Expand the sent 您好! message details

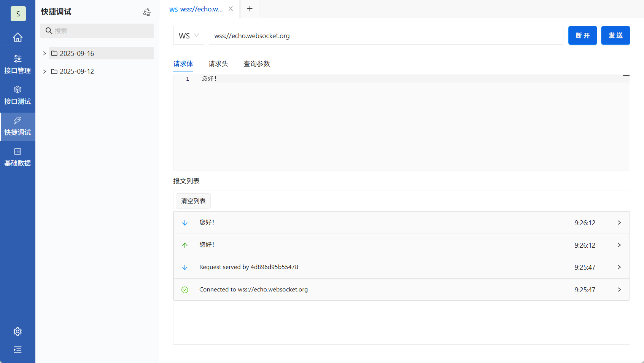[x=619, y=245]
